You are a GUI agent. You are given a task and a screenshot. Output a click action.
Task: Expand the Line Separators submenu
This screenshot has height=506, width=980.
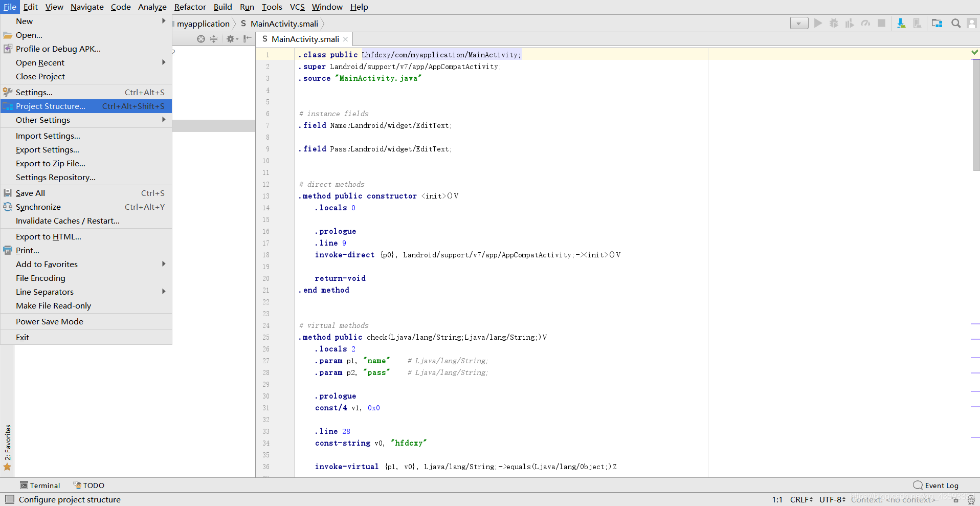click(86, 292)
